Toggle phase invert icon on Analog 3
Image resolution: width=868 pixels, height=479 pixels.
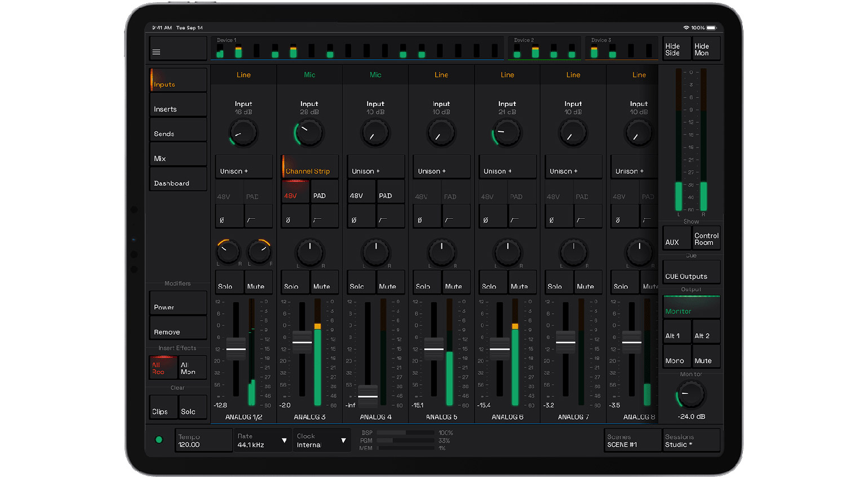[x=295, y=216]
